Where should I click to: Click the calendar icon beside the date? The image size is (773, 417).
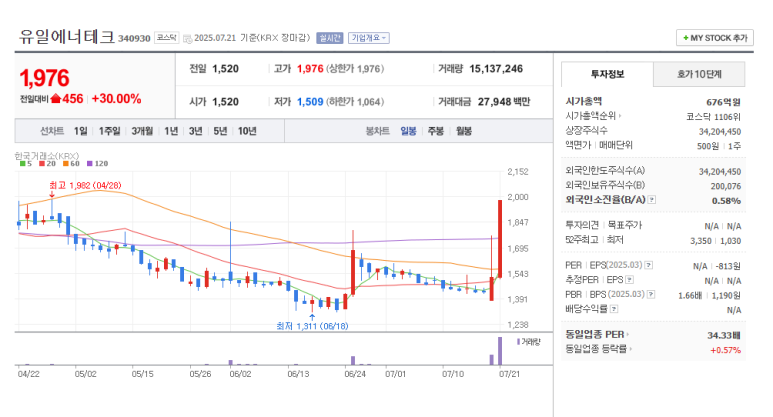coord(187,38)
